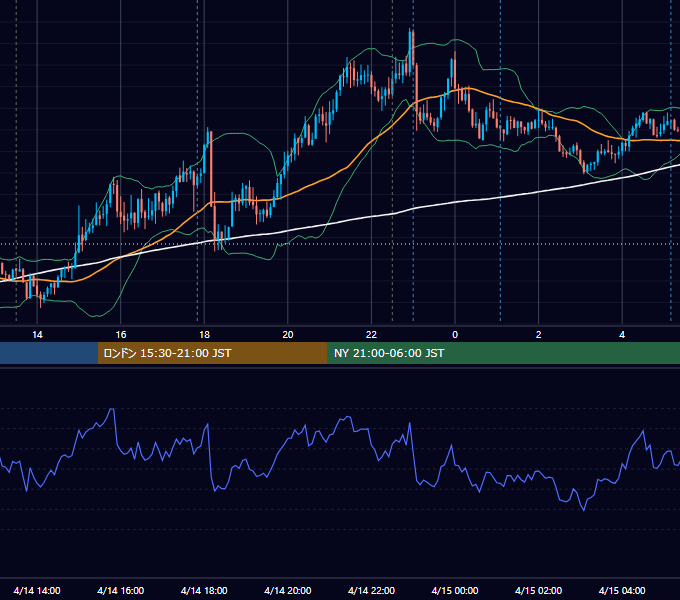Click the 14 hour label on price chart axis
This screenshot has width=680, height=600.
pyautogui.click(x=37, y=335)
